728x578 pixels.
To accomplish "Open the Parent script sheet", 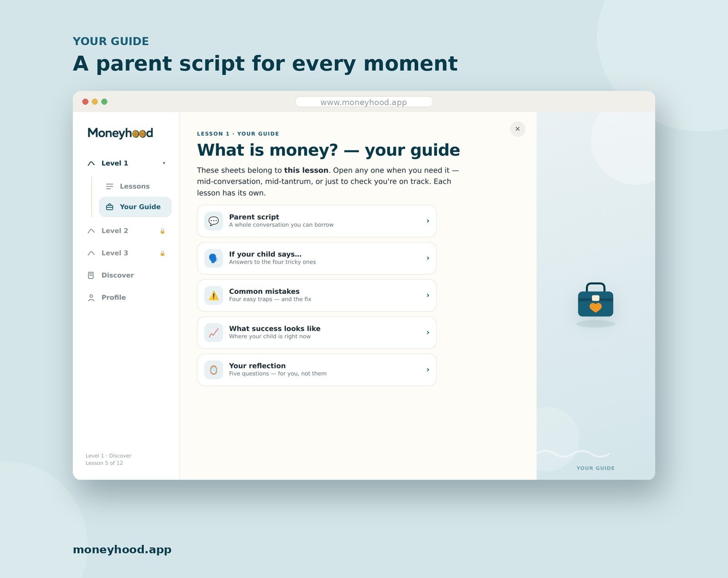I will coord(317,221).
